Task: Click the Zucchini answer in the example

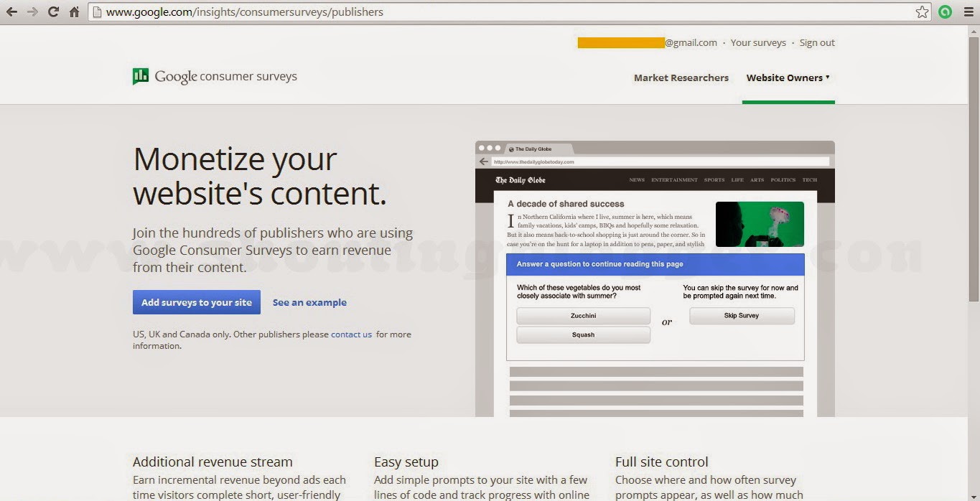Action: (x=583, y=316)
